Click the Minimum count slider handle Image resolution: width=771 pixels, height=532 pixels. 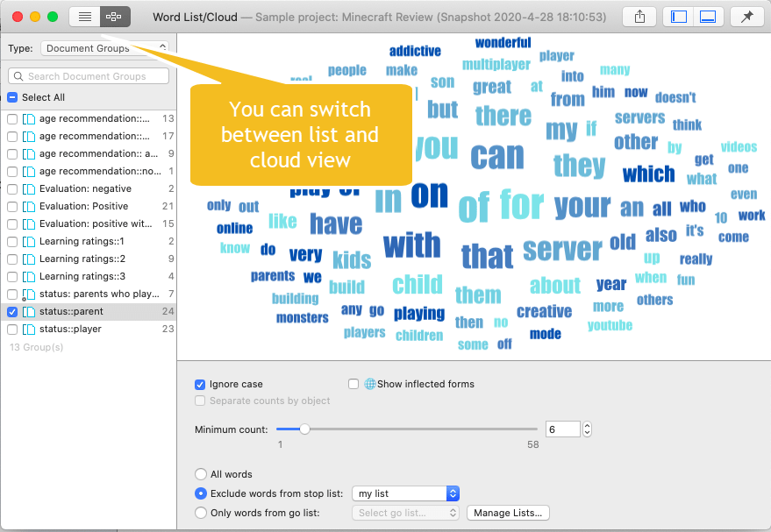click(304, 429)
